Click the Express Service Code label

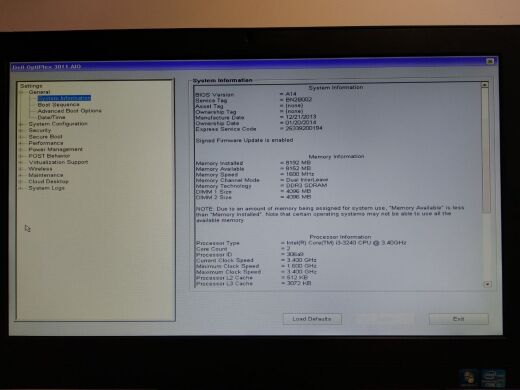pyautogui.click(x=226, y=129)
